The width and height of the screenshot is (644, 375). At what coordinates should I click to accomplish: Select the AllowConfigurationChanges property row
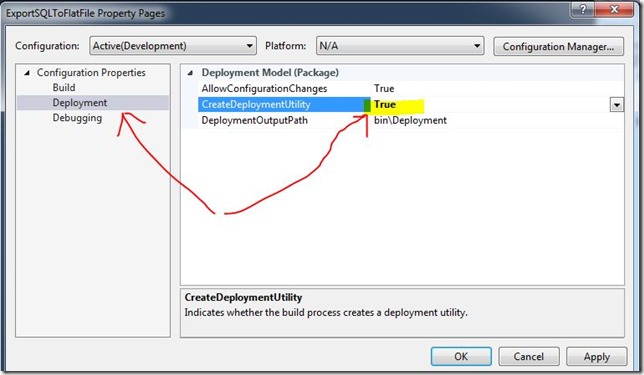coord(411,88)
